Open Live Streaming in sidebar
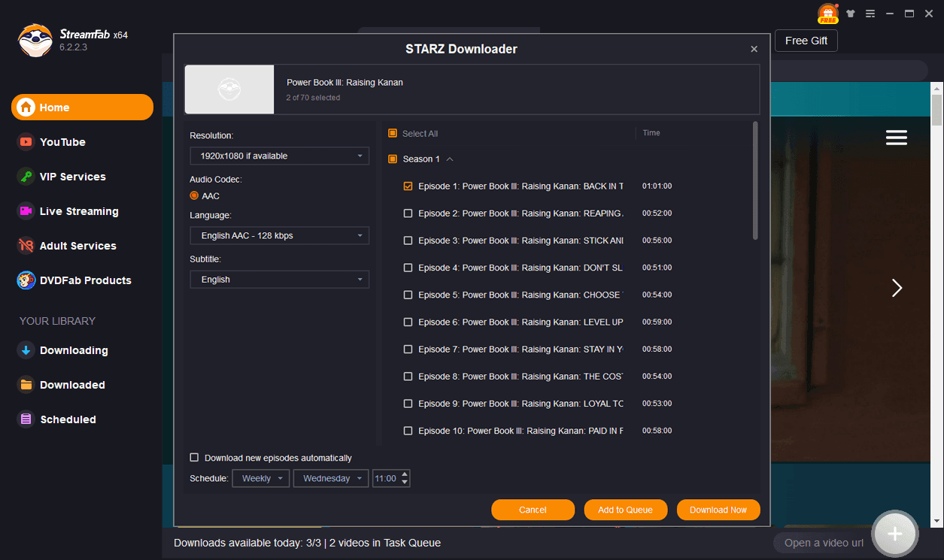 click(79, 211)
